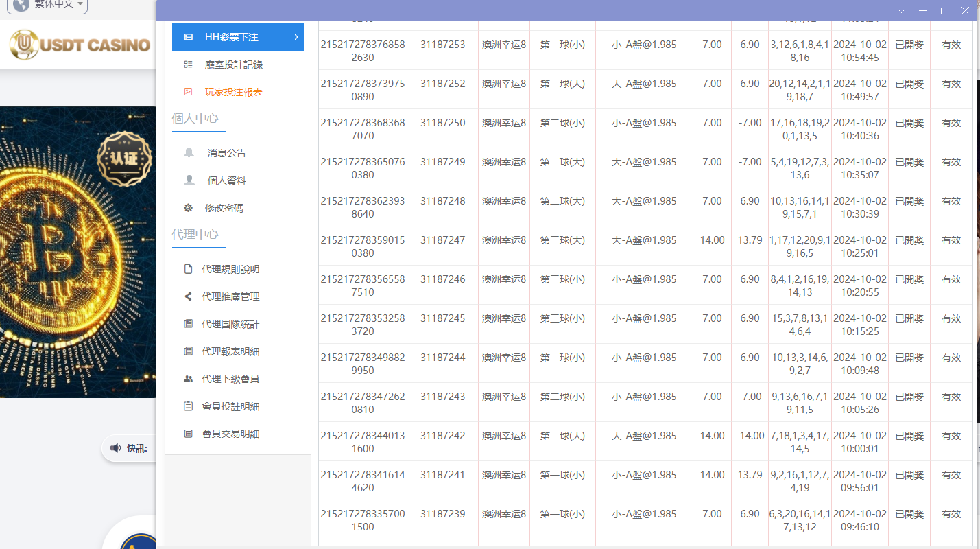This screenshot has height=549, width=980.
Task: Click the 代理規則說明 document icon
Action: click(189, 269)
